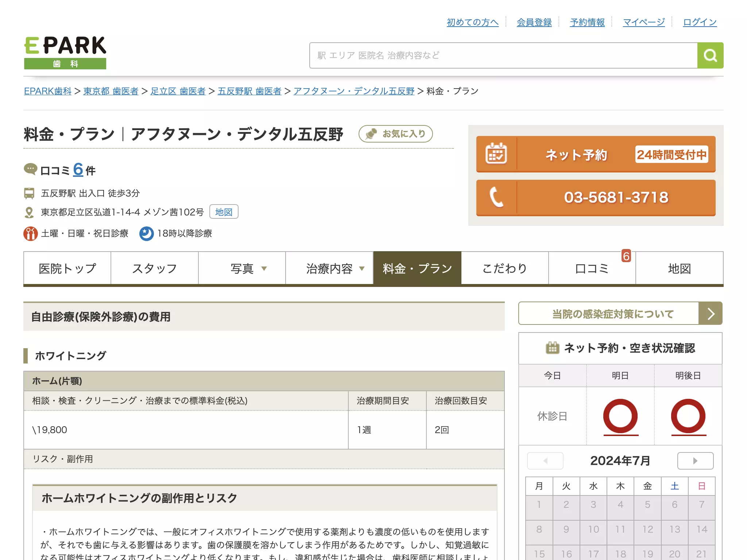Open the 地図 tab
The width and height of the screenshot is (747, 560).
(680, 268)
